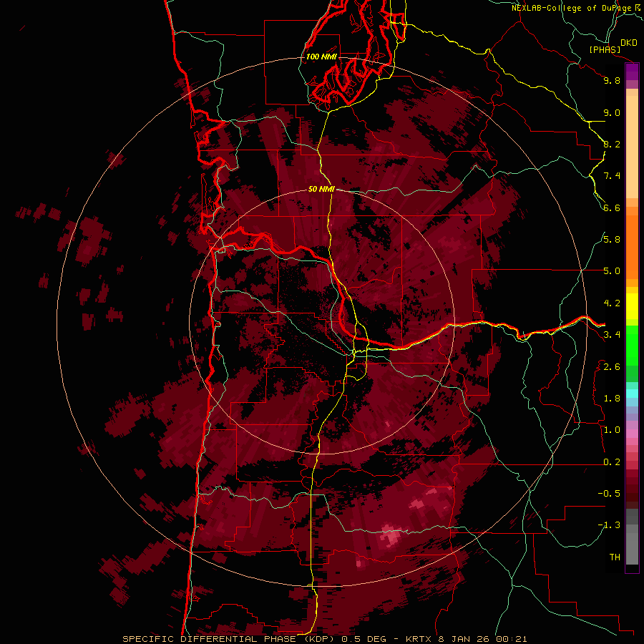Click the -0.5 scale value
The image size is (644, 644).
tap(609, 494)
